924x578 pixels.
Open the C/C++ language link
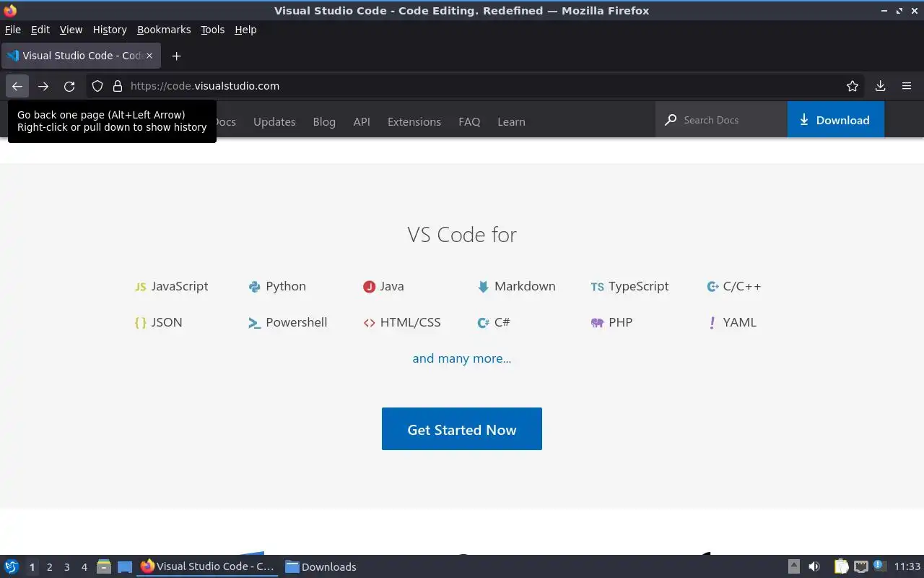point(742,286)
